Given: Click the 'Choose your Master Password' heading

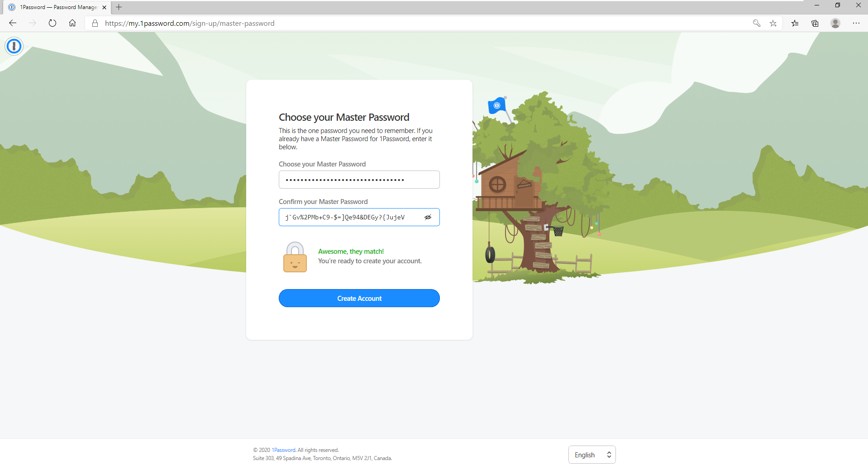Looking at the screenshot, I should pyautogui.click(x=344, y=117).
